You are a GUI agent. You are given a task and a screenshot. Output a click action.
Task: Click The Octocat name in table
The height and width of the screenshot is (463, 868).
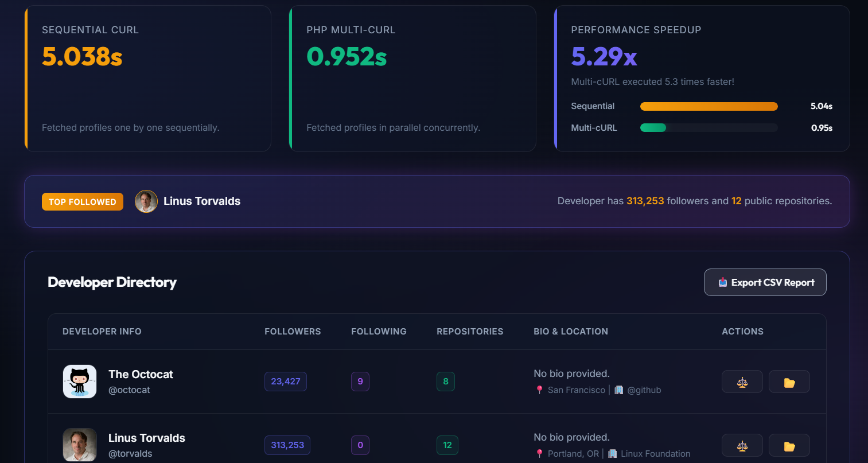click(x=141, y=374)
